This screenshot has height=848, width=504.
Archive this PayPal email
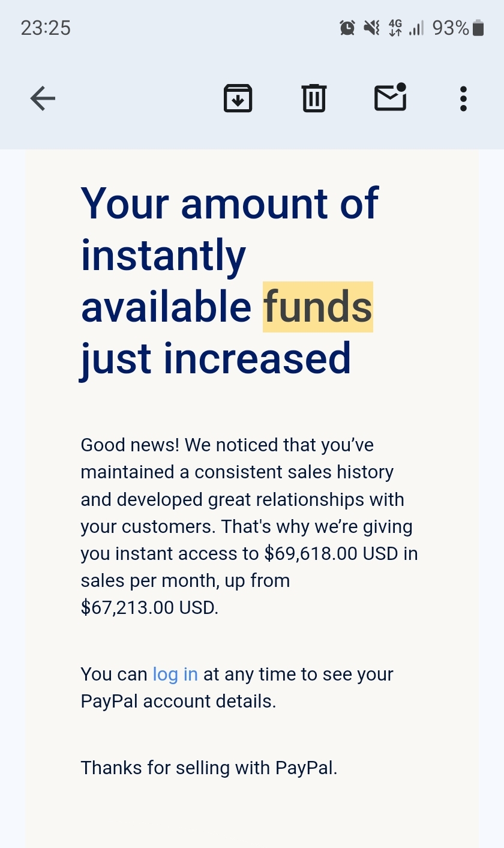coord(238,98)
